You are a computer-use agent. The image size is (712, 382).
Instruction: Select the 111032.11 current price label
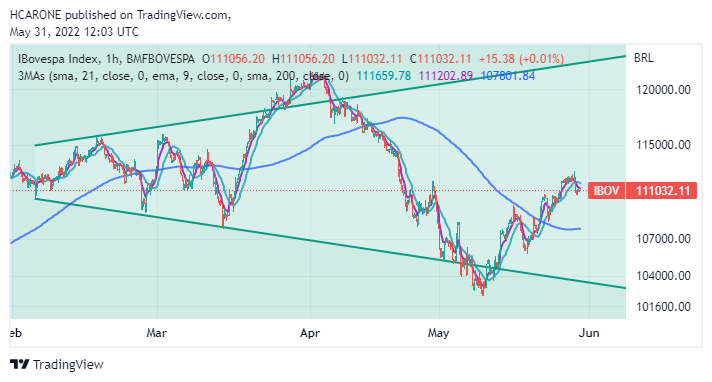pyautogui.click(x=663, y=191)
